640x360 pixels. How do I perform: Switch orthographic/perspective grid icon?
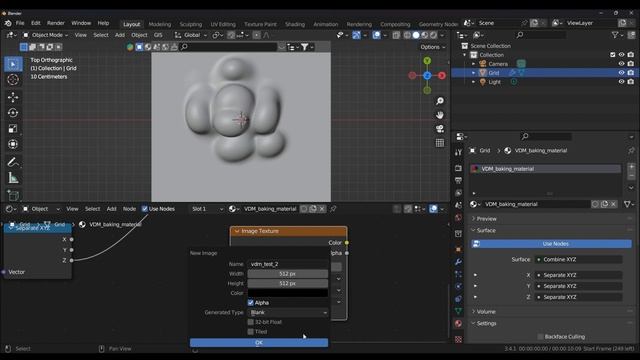pyautogui.click(x=440, y=143)
